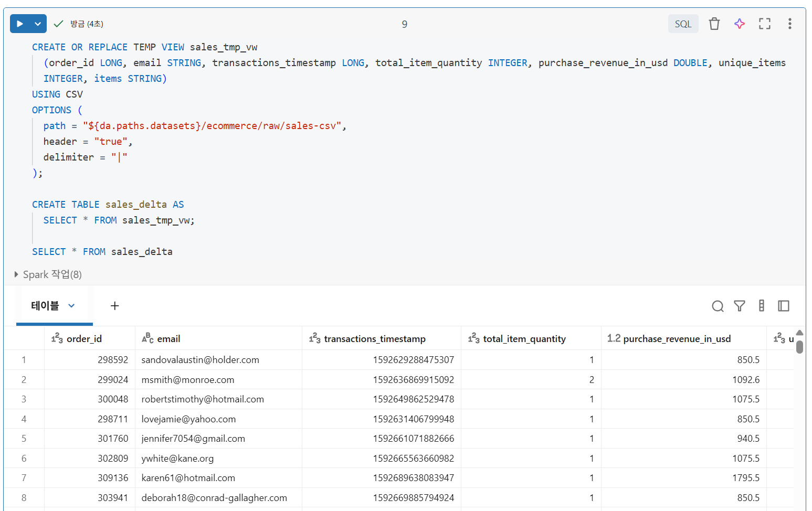Click order_id integer type icon
The height and width of the screenshot is (511, 812).
point(57,338)
